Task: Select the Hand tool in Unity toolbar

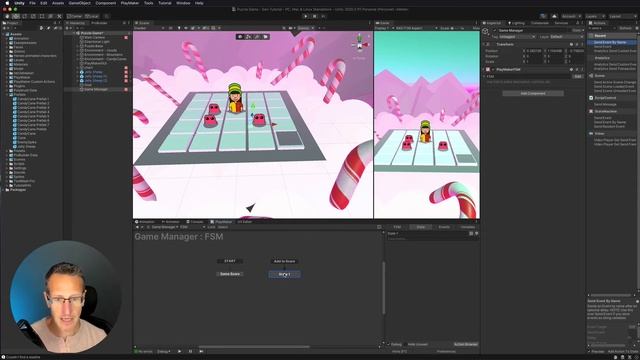Action: [7, 16]
